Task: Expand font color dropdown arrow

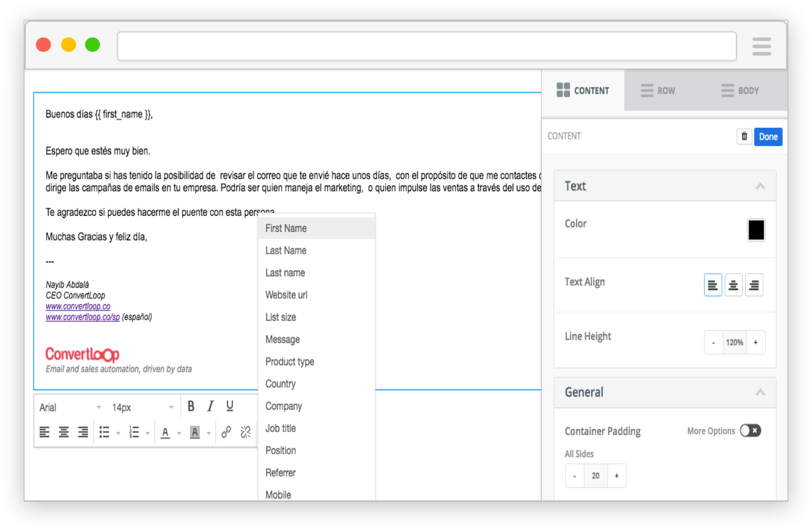Action: (x=179, y=433)
